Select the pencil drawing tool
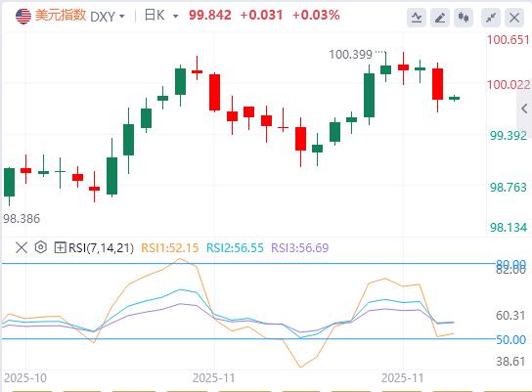This screenshot has width=532, height=392. click(x=440, y=17)
